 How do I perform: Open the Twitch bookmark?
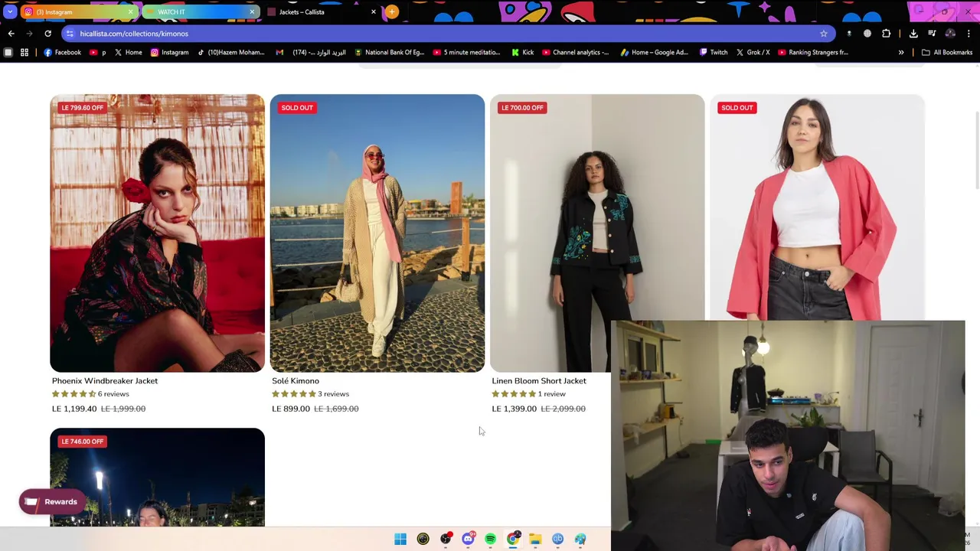[x=713, y=53]
